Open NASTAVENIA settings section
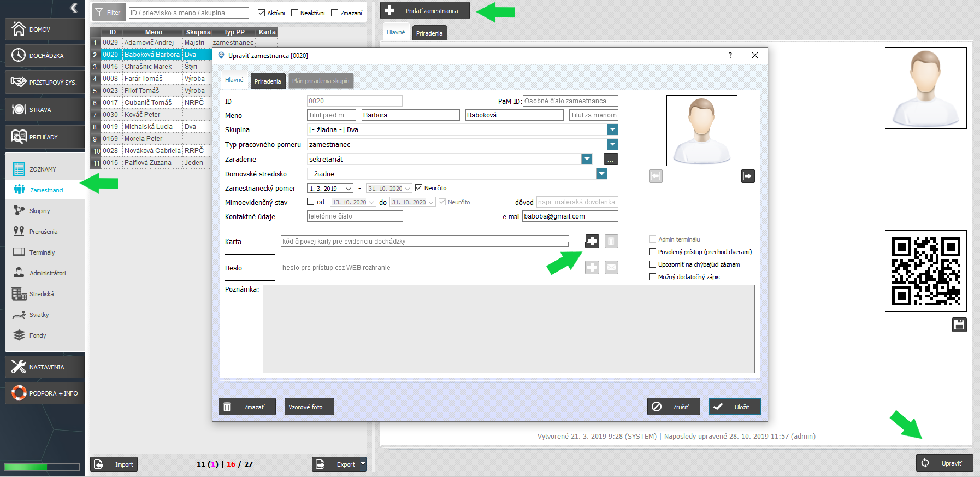The height and width of the screenshot is (477, 980). (45, 367)
